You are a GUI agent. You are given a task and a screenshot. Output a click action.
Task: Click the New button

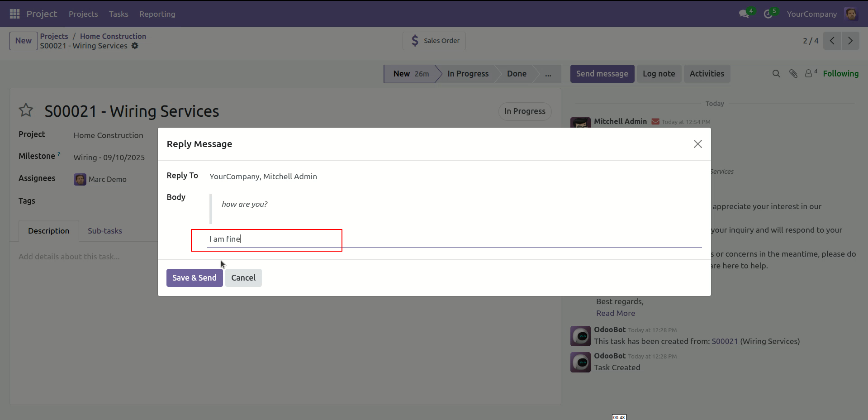(24, 41)
